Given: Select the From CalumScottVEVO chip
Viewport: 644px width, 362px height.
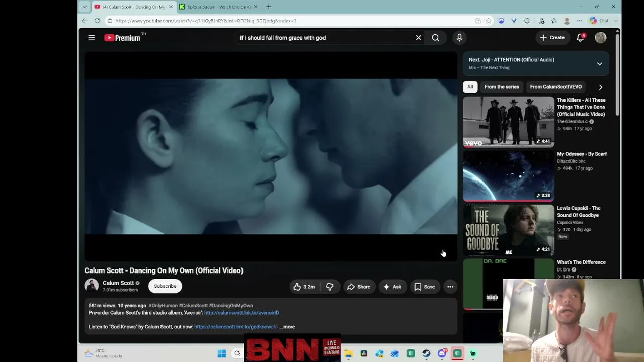Looking at the screenshot, I should (555, 87).
